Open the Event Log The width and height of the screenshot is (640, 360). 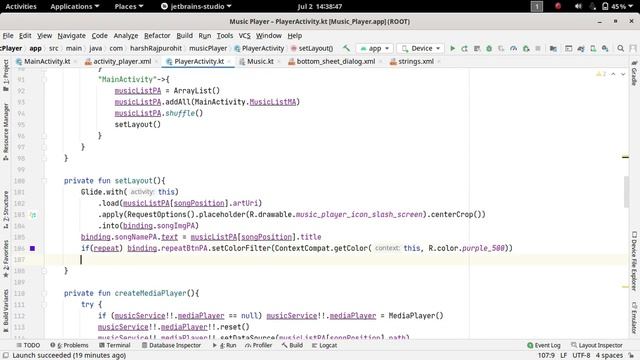pos(544,345)
